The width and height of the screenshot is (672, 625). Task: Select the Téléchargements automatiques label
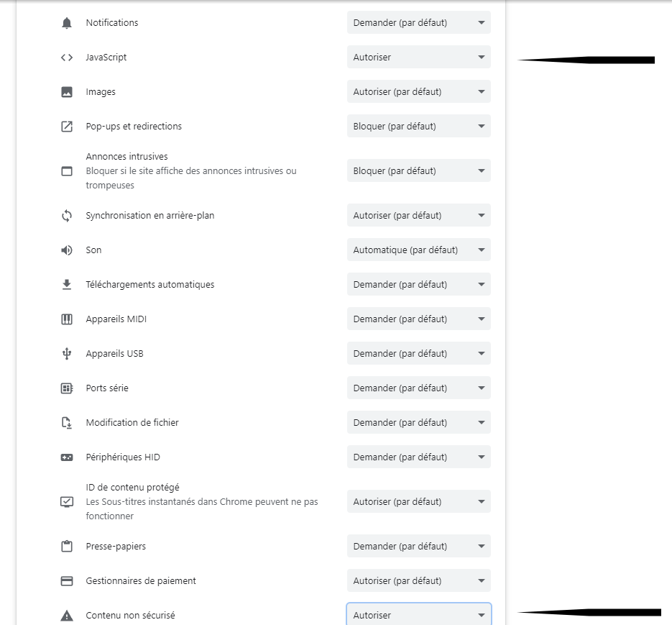150,284
